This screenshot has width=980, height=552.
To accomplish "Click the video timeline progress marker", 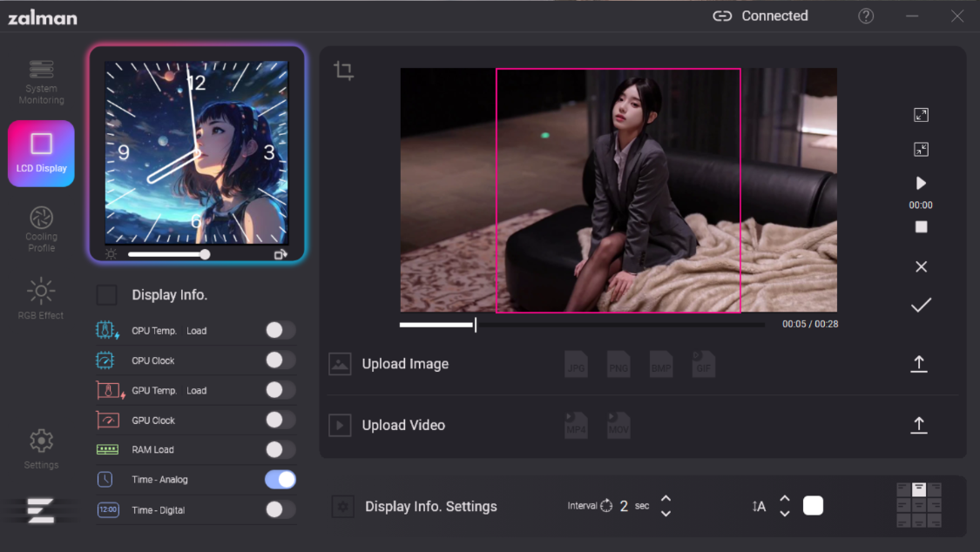I will (x=475, y=324).
